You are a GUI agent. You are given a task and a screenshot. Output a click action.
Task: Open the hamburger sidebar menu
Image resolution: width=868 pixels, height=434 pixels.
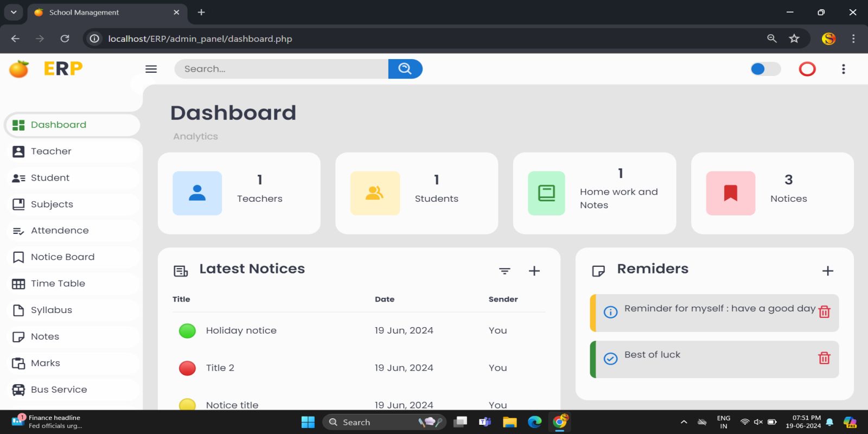coord(151,69)
